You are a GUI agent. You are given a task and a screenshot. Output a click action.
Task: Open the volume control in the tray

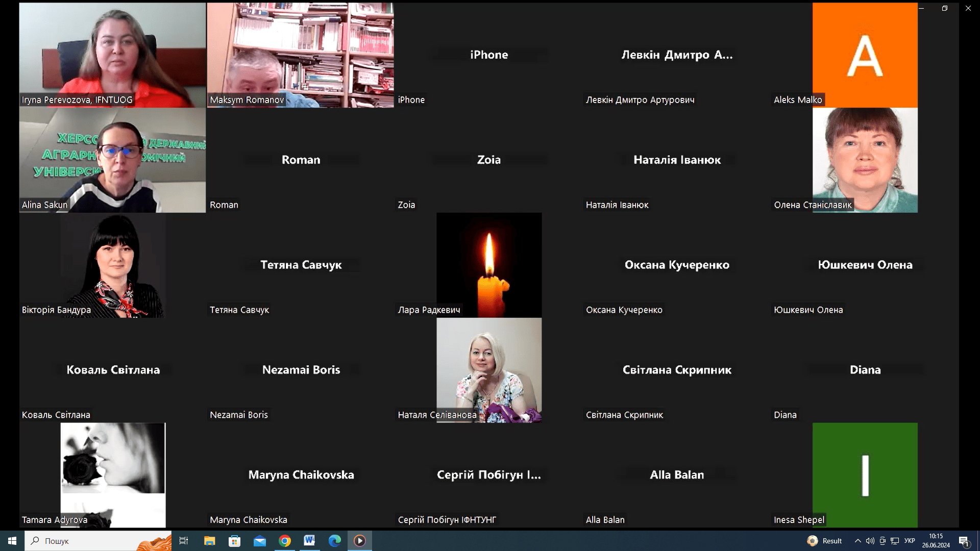coord(870,541)
